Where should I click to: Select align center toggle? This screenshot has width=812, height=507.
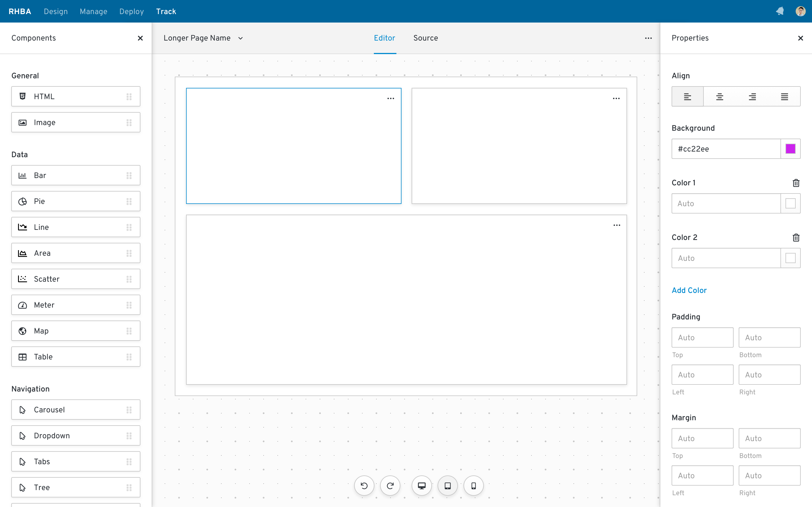(720, 97)
